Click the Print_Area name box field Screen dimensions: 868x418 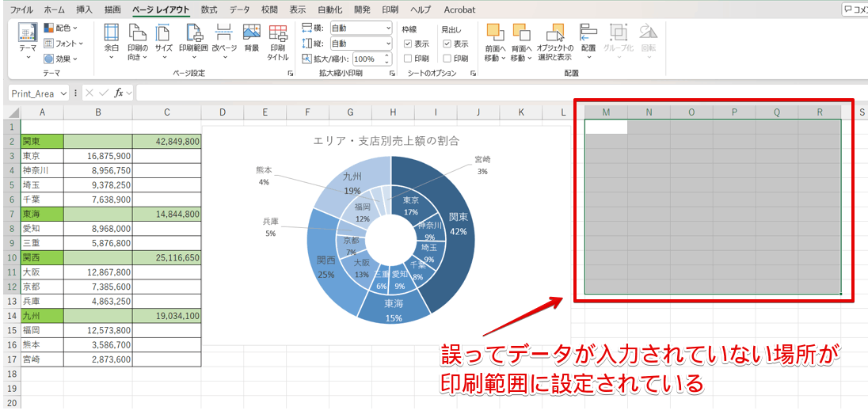pyautogui.click(x=33, y=93)
